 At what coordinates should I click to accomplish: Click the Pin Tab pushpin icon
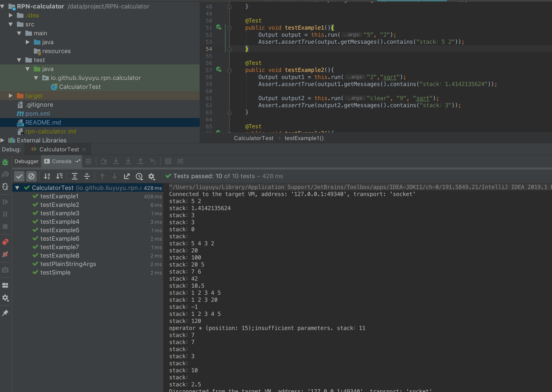pyautogui.click(x=5, y=313)
